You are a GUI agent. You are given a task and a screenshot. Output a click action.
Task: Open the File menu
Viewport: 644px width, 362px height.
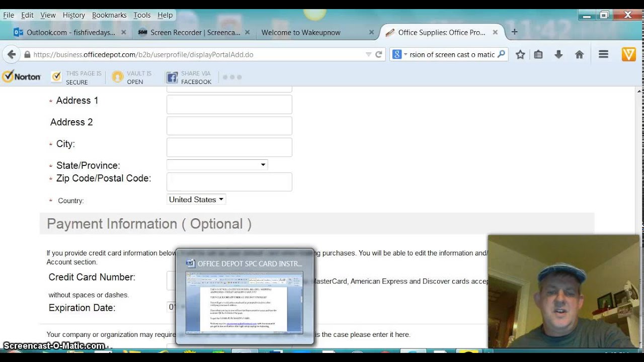point(9,15)
